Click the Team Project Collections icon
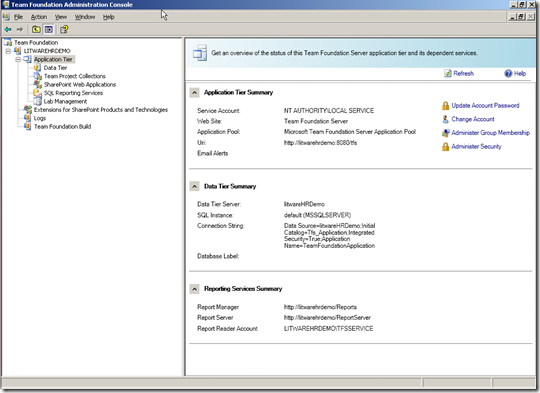 click(37, 76)
